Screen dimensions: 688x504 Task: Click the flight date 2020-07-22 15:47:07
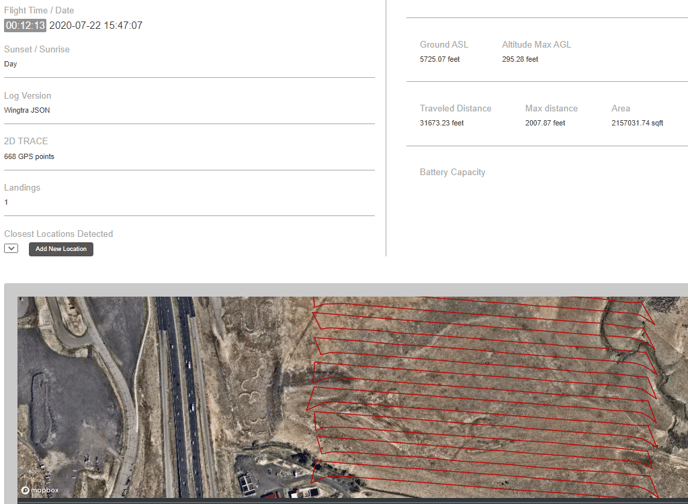(96, 25)
